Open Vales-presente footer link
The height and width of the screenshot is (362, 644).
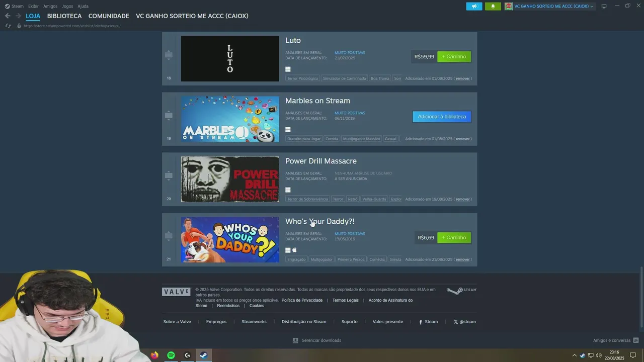tap(388, 322)
